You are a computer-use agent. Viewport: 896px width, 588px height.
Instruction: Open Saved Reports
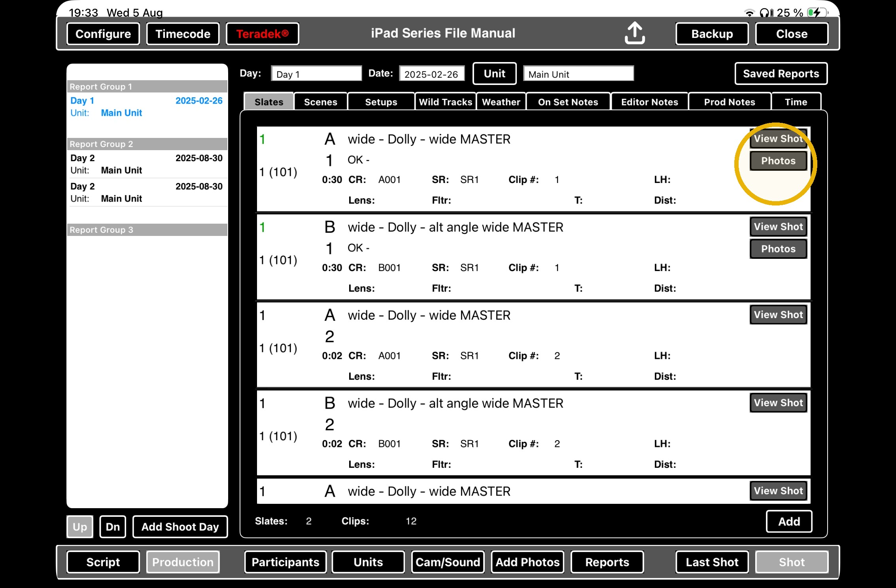click(781, 73)
